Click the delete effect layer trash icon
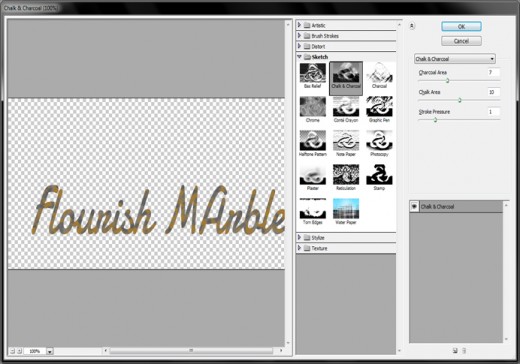The height and width of the screenshot is (364, 520). (x=464, y=350)
